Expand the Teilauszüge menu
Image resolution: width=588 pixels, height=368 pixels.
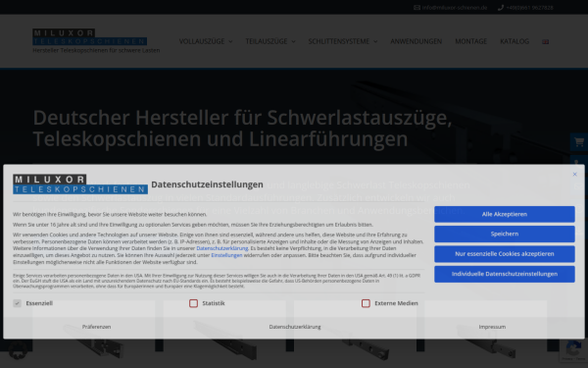coord(270,41)
